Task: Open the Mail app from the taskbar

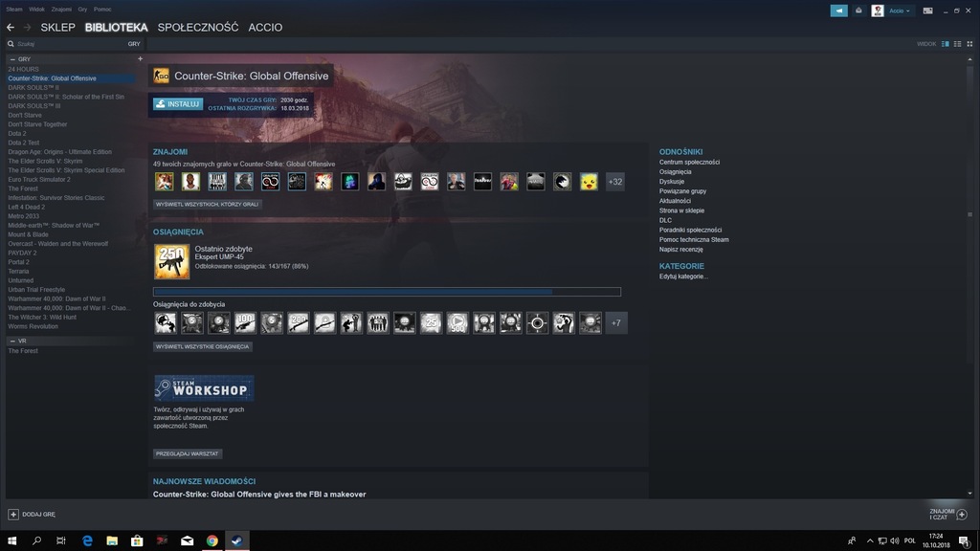Action: [187, 541]
